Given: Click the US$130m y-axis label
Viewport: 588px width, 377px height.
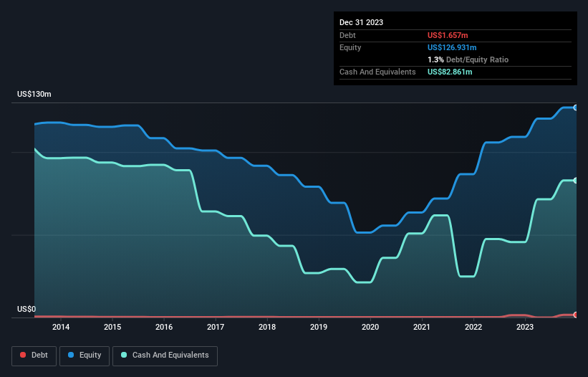Looking at the screenshot, I should pyautogui.click(x=35, y=95).
